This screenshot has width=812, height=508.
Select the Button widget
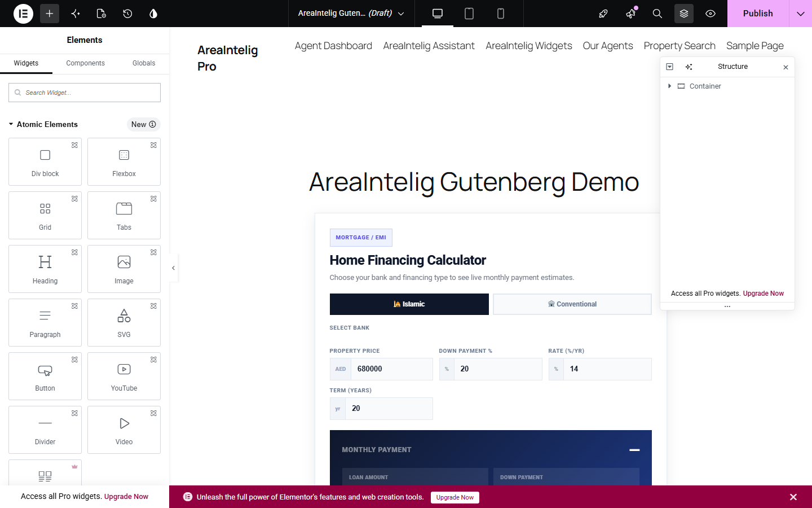click(45, 376)
